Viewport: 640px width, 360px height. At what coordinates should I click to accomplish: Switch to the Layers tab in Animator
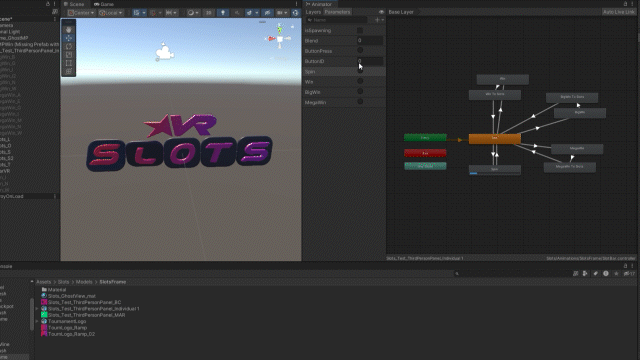click(313, 12)
